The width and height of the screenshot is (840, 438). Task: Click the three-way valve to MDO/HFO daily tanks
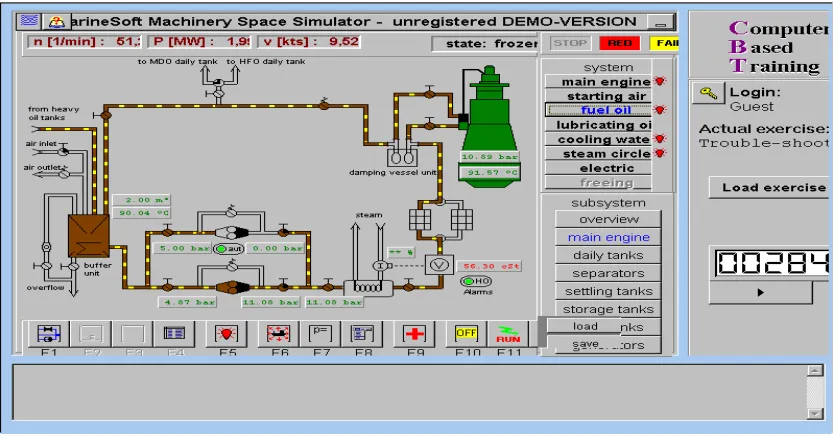pyautogui.click(x=219, y=82)
